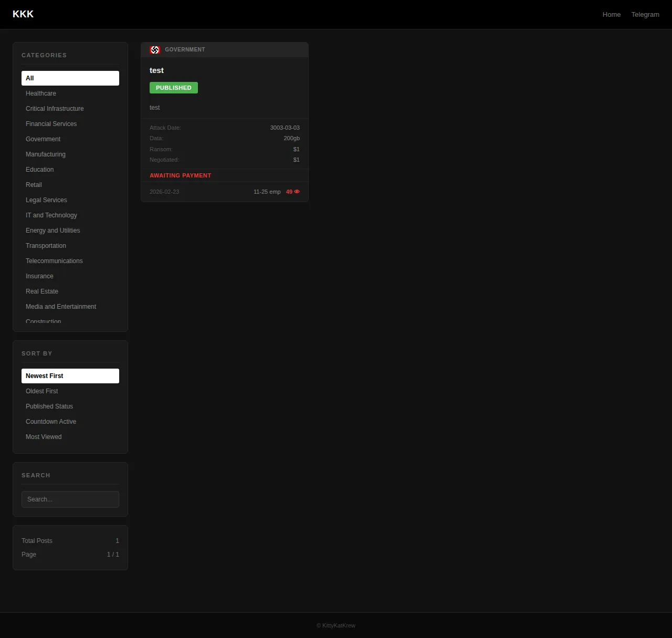Select Government in the categories list
The image size is (672, 638).
coord(43,139)
